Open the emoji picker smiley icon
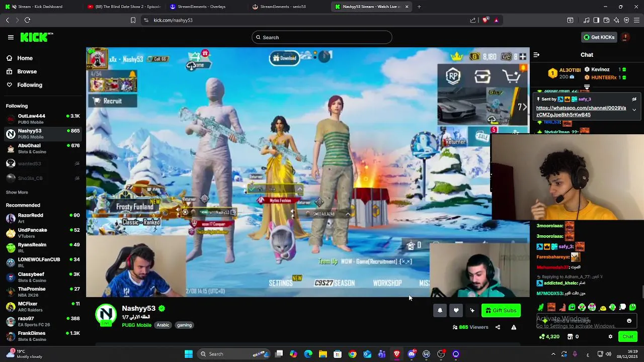The width and height of the screenshot is (644, 362). click(x=629, y=321)
